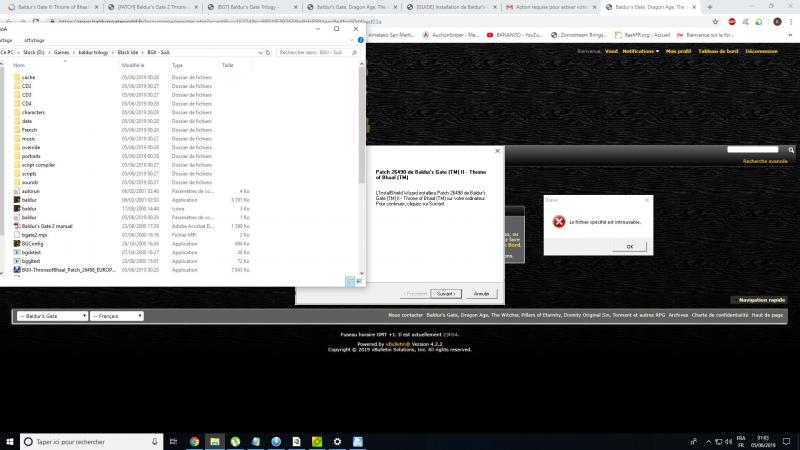Click Games in the Explorer breadcrumb
Image resolution: width=800 pixels, height=450 pixels.
pyautogui.click(x=61, y=53)
